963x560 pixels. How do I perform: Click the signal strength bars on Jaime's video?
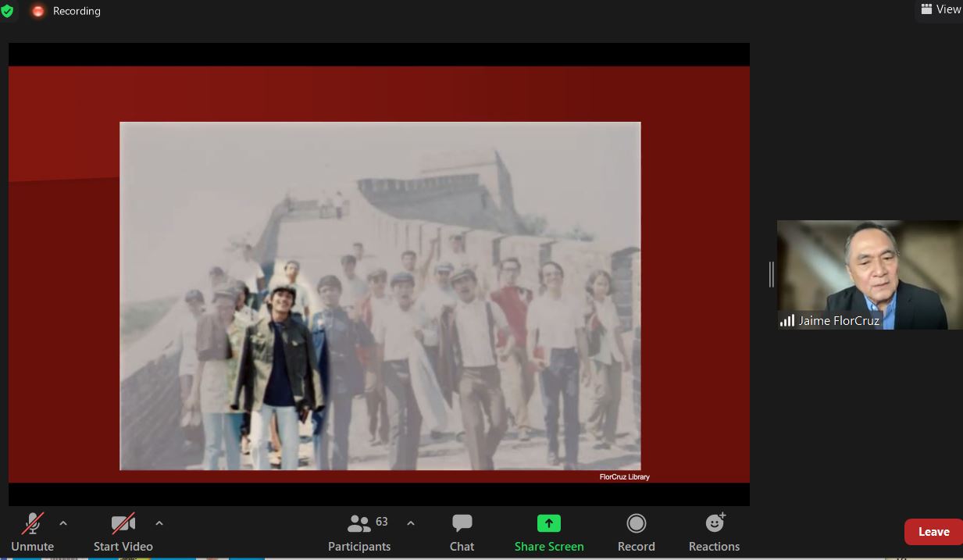(x=787, y=320)
